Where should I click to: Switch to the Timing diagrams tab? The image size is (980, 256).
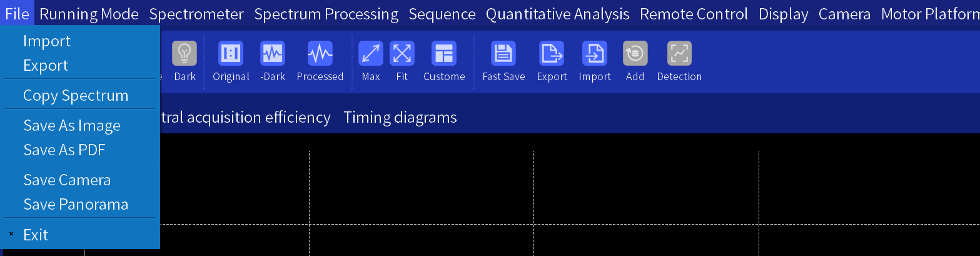pyautogui.click(x=400, y=117)
